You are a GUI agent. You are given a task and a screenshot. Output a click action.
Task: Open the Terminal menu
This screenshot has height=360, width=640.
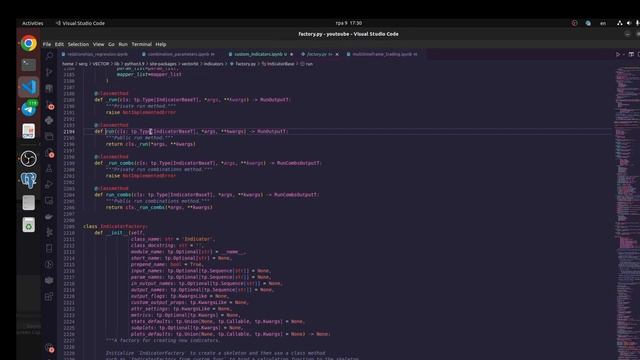(141, 44)
